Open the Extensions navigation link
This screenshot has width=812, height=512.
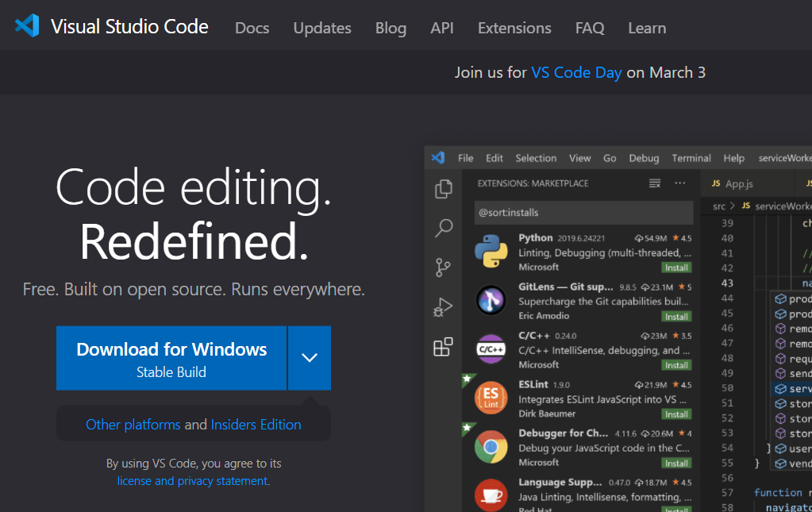pyautogui.click(x=514, y=28)
